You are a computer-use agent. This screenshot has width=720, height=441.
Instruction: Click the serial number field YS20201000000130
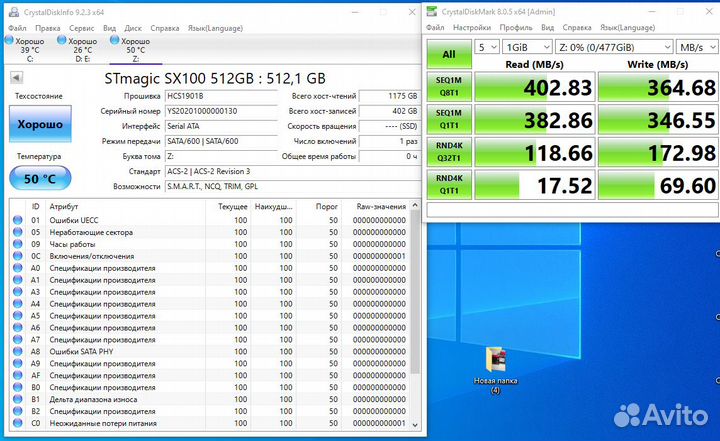point(221,111)
